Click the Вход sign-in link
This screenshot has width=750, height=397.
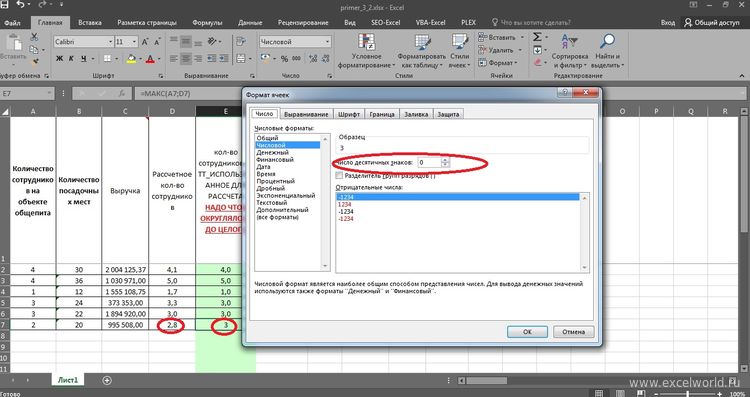(668, 22)
